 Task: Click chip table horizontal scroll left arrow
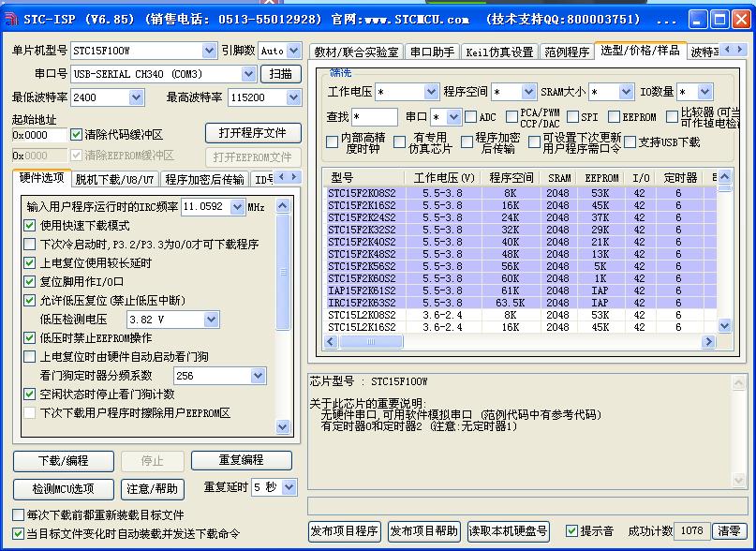(331, 342)
